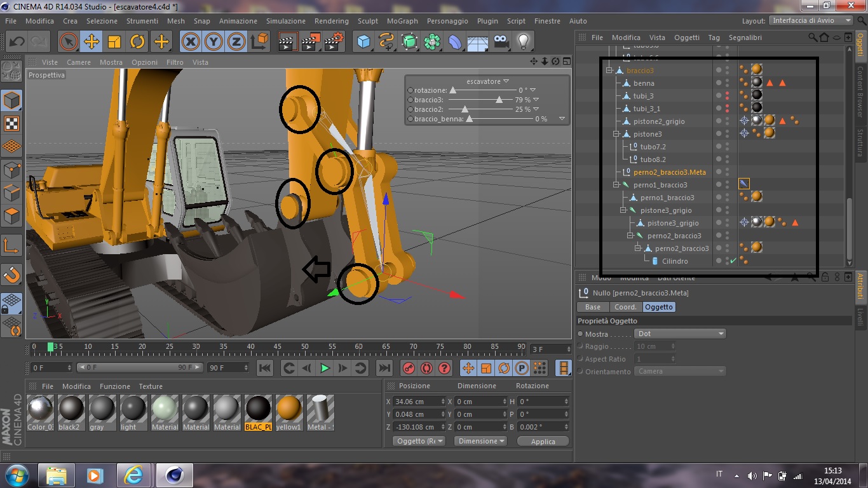Screen dimensions: 868x488
Task: Open the Rendering menu
Action: [331, 21]
